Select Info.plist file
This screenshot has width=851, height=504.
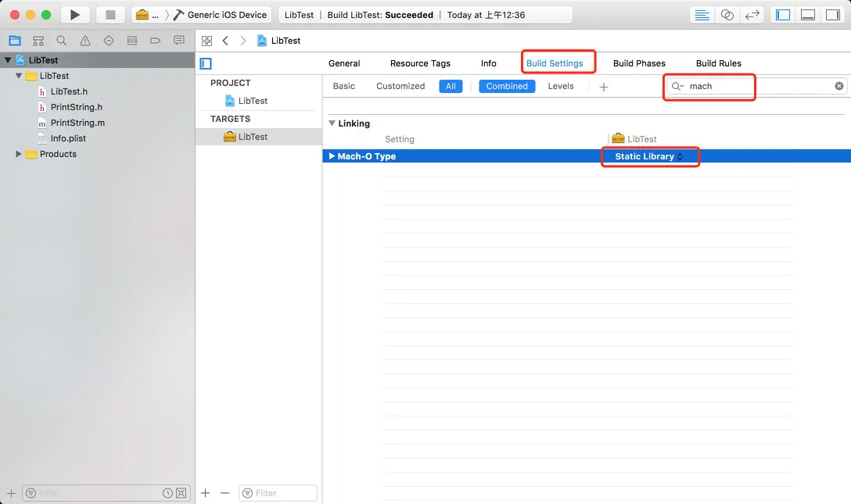[x=68, y=139]
